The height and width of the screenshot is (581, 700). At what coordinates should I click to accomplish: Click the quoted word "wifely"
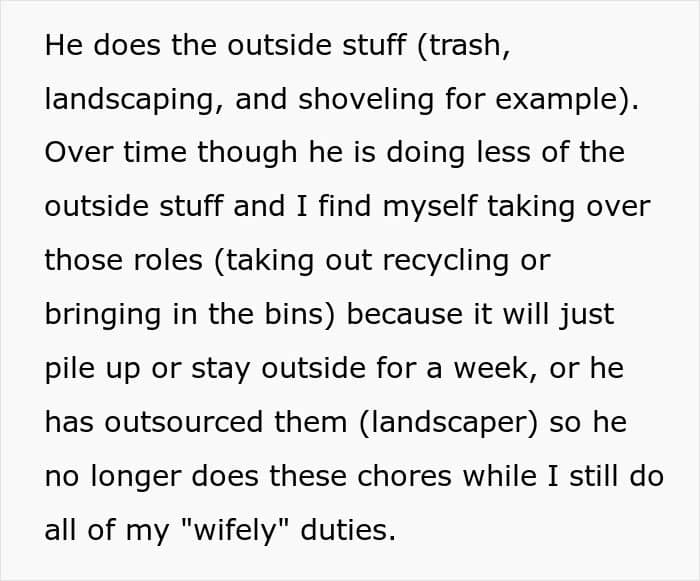(x=237, y=531)
